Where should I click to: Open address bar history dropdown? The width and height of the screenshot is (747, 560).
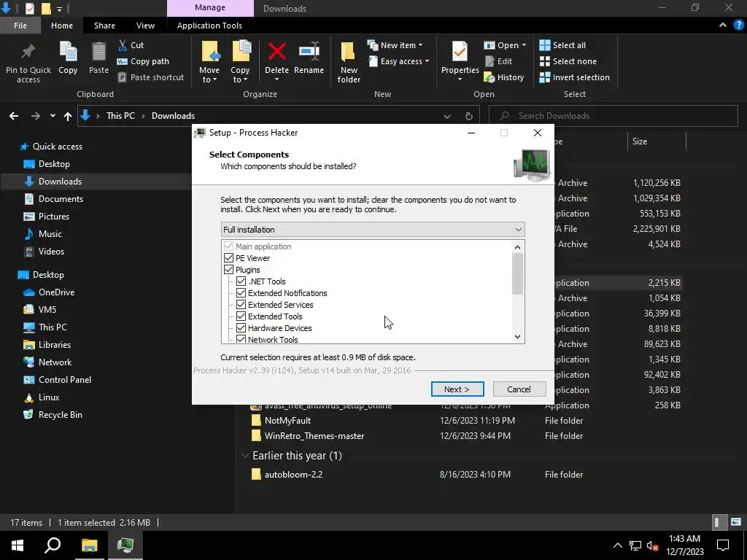[x=447, y=116]
